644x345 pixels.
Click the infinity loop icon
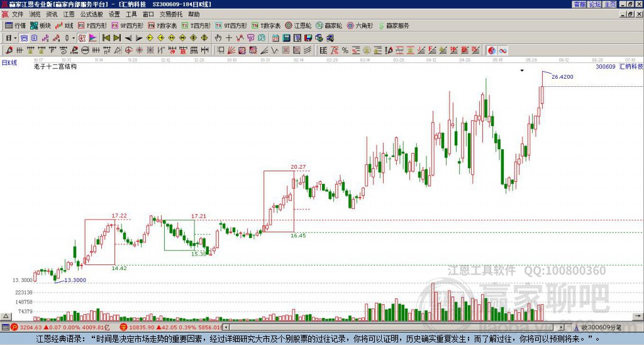click(502, 50)
